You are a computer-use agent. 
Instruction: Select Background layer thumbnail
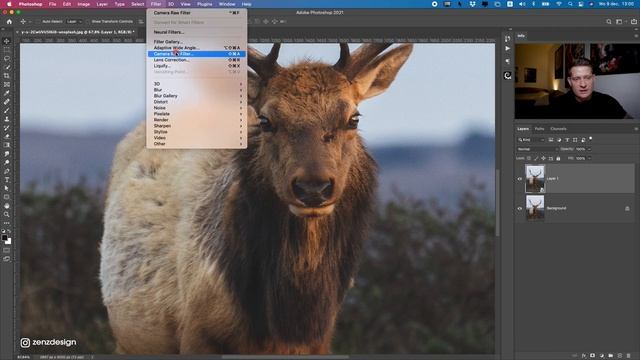tap(535, 208)
